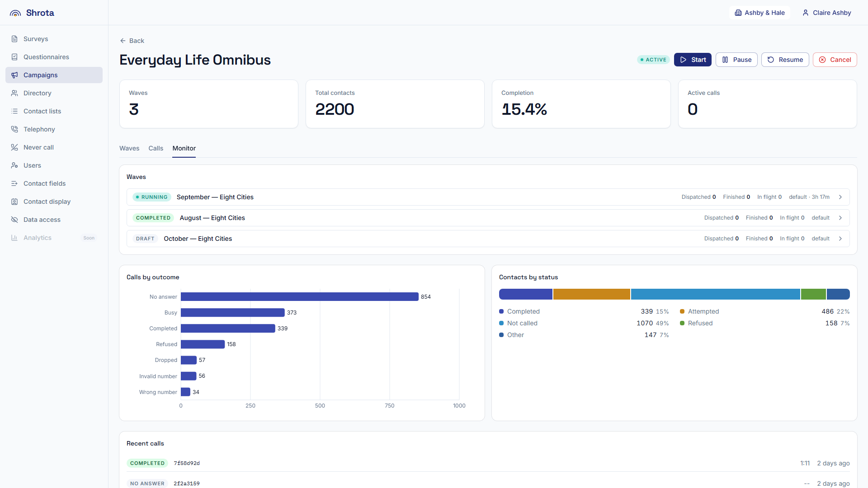Click the Users icon in sidebar
The width and height of the screenshot is (868, 488).
pyautogui.click(x=14, y=165)
